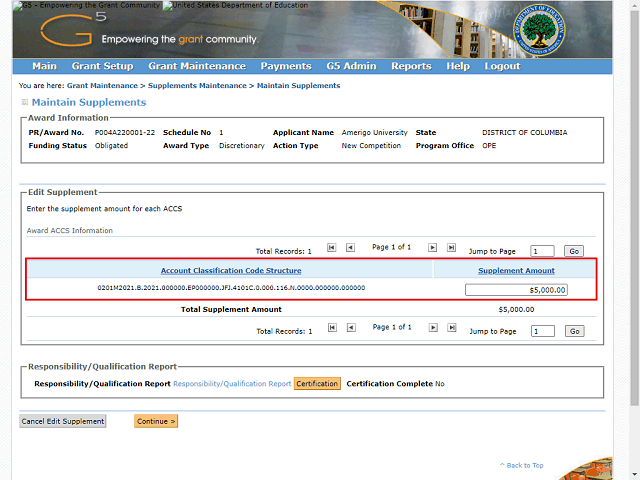Image resolution: width=640 pixels, height=480 pixels.
Task: Click next page arrow above the ACCS table
Action: [x=433, y=248]
